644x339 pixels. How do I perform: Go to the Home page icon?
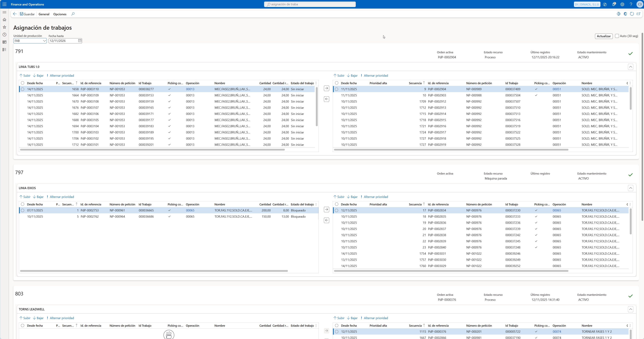tap(4, 20)
